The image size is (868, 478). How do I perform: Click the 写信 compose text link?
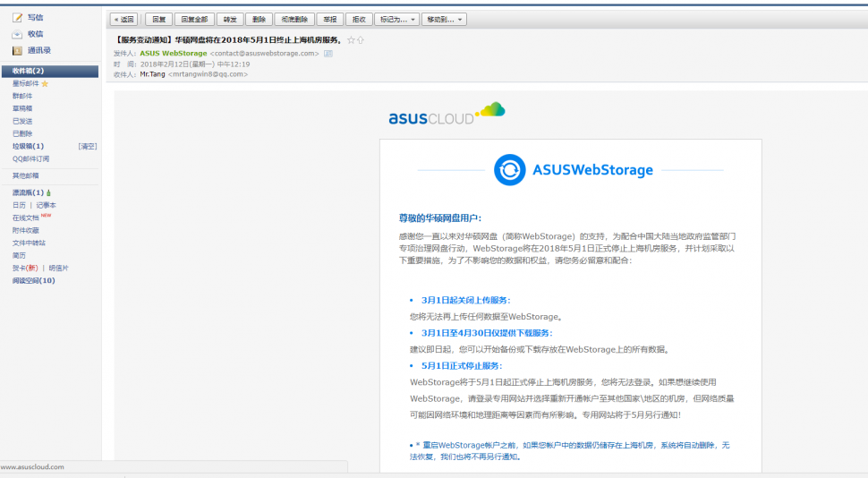36,18
